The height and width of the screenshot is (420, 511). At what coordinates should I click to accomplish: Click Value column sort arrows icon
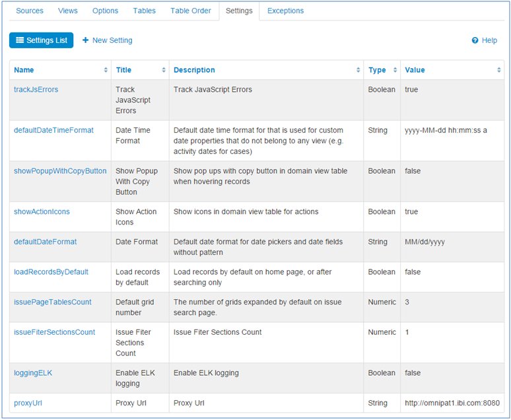tap(499, 70)
